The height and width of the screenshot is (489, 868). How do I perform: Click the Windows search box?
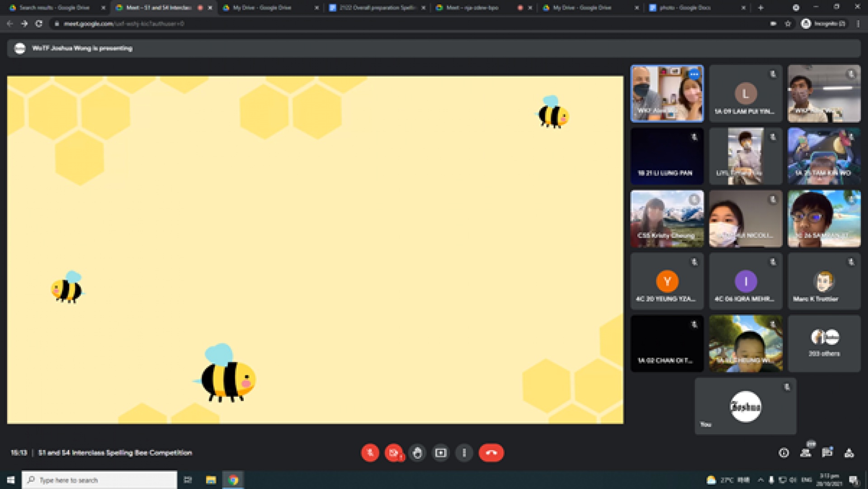tap(99, 480)
